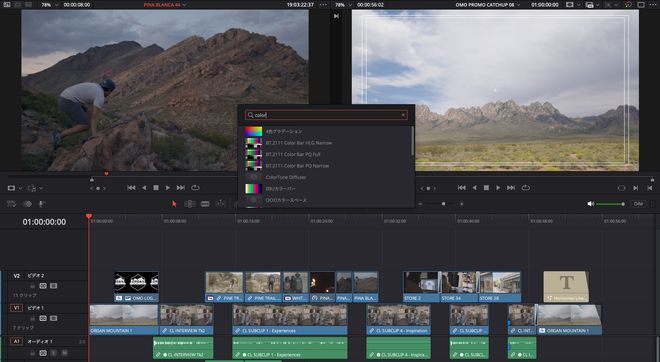Play reverse in source viewer

[144, 188]
